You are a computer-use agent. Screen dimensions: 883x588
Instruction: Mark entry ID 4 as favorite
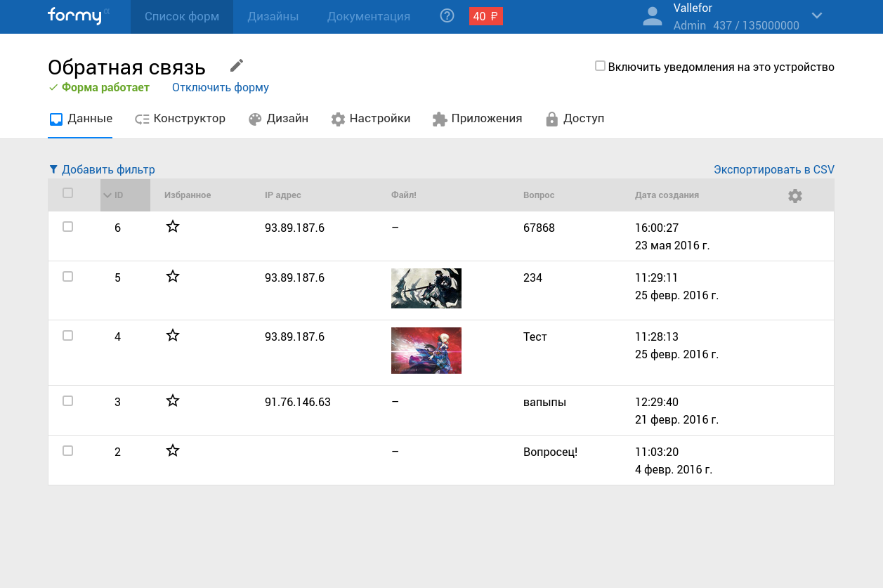(173, 335)
